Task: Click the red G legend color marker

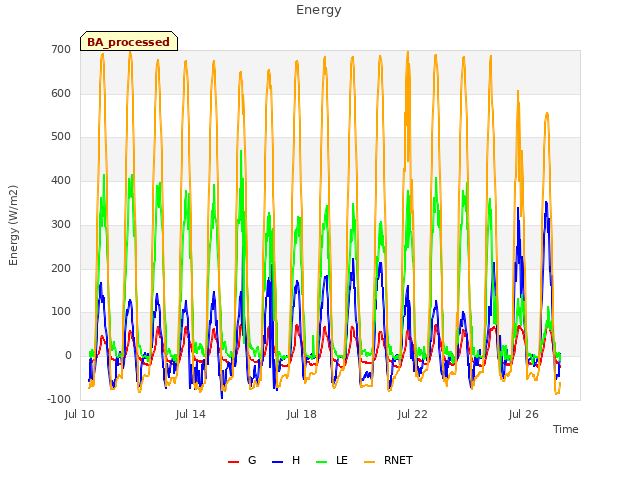Action: [x=233, y=462]
